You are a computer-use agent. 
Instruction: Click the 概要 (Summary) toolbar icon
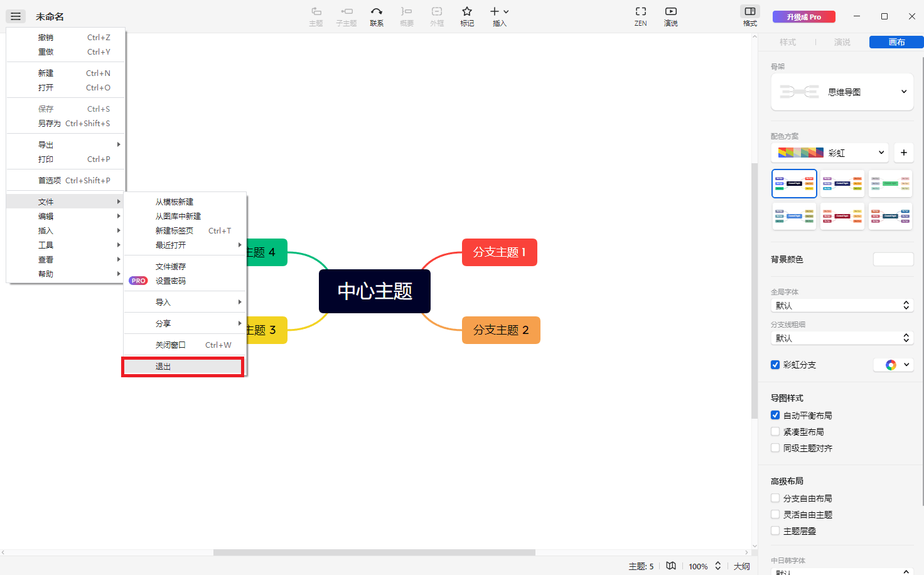(407, 16)
